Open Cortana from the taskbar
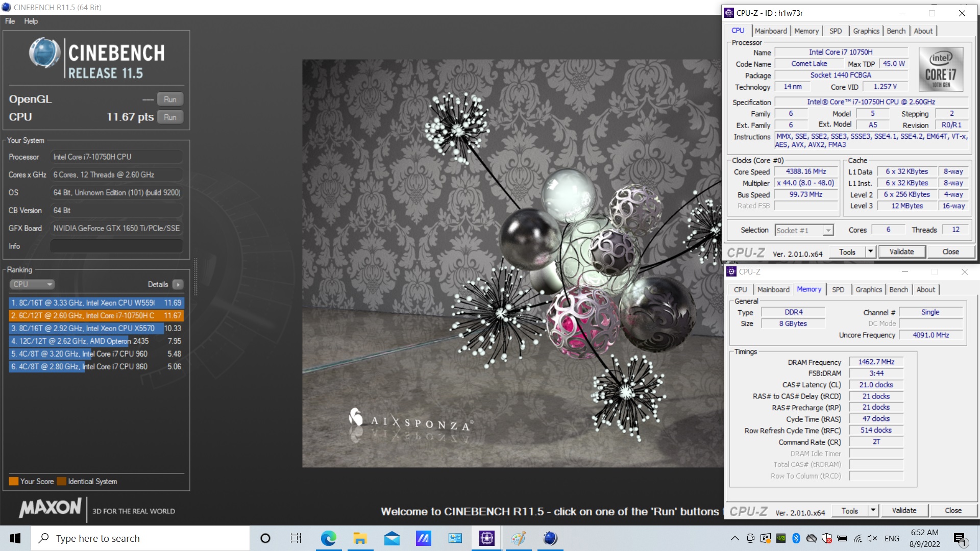Screen dimensions: 980x551 click(265, 538)
